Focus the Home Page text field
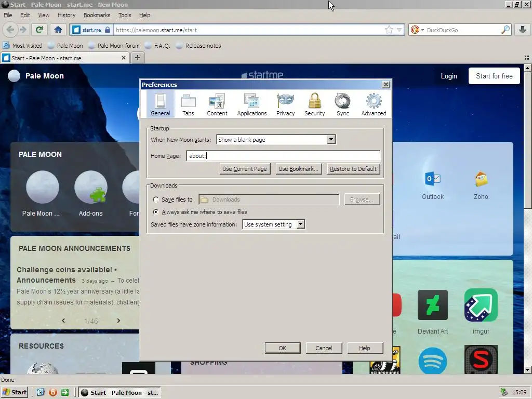Viewport: 532px width, 399px height. [283, 156]
